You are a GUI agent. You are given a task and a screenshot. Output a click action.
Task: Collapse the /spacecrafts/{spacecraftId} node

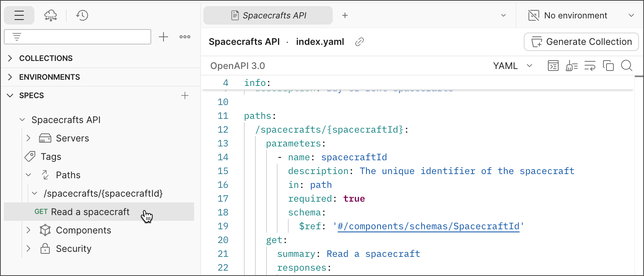34,193
